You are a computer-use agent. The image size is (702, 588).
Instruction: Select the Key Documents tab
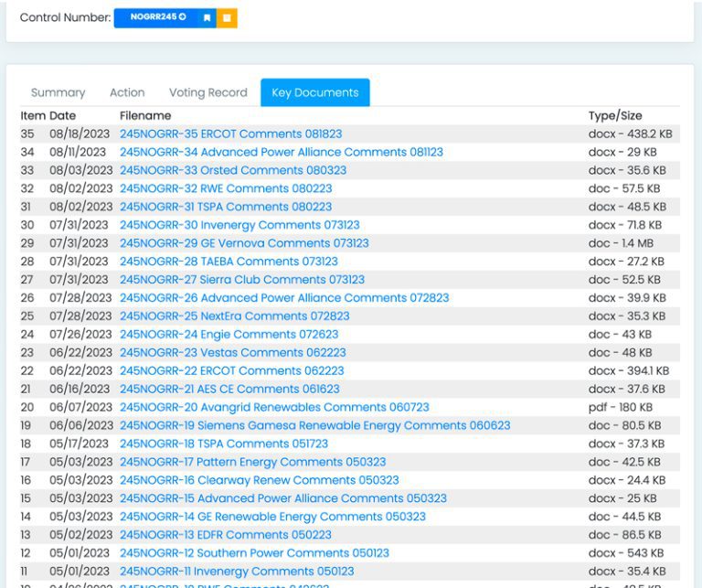[315, 92]
